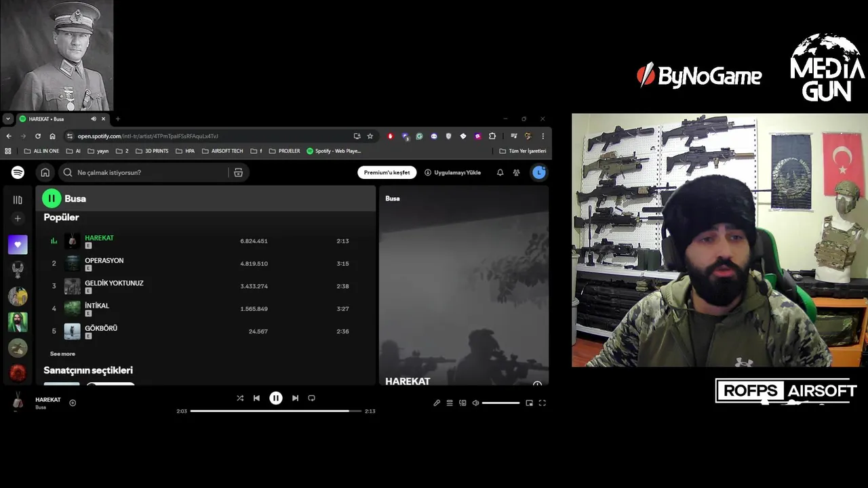Open the green portrait playlist in sidebar
The image size is (868, 488).
(18, 322)
